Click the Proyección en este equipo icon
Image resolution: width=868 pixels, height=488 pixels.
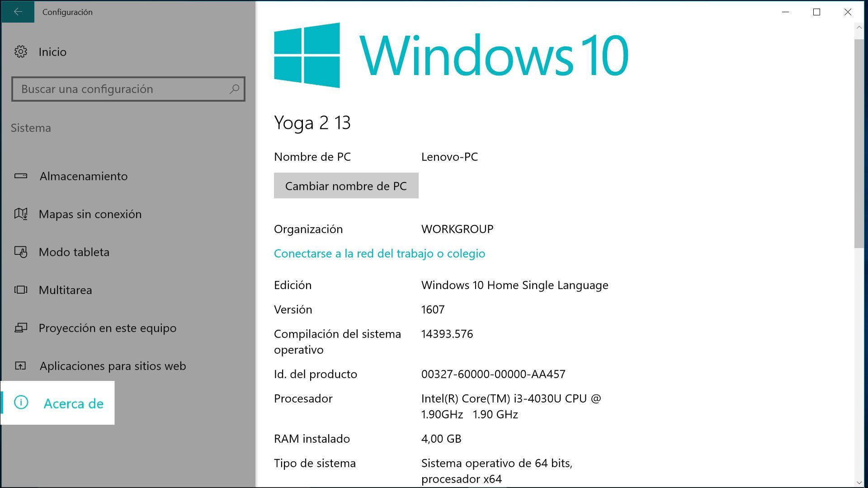21,328
